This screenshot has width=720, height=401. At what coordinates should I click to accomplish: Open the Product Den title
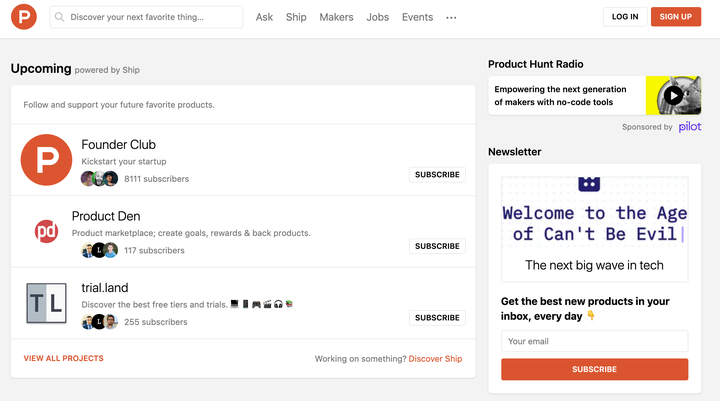(x=106, y=216)
